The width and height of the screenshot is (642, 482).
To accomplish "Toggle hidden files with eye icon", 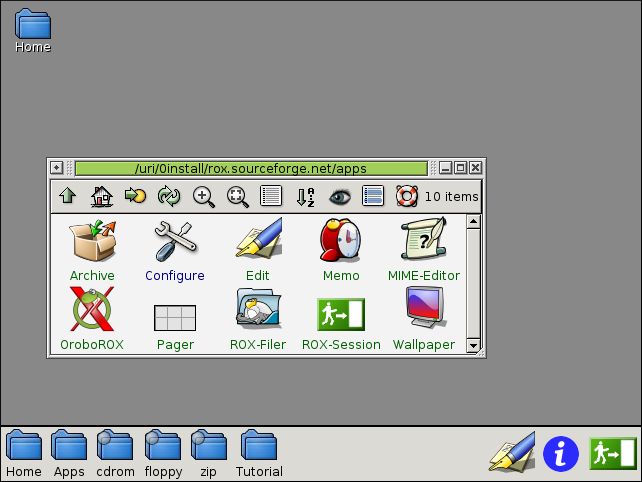I will click(339, 197).
